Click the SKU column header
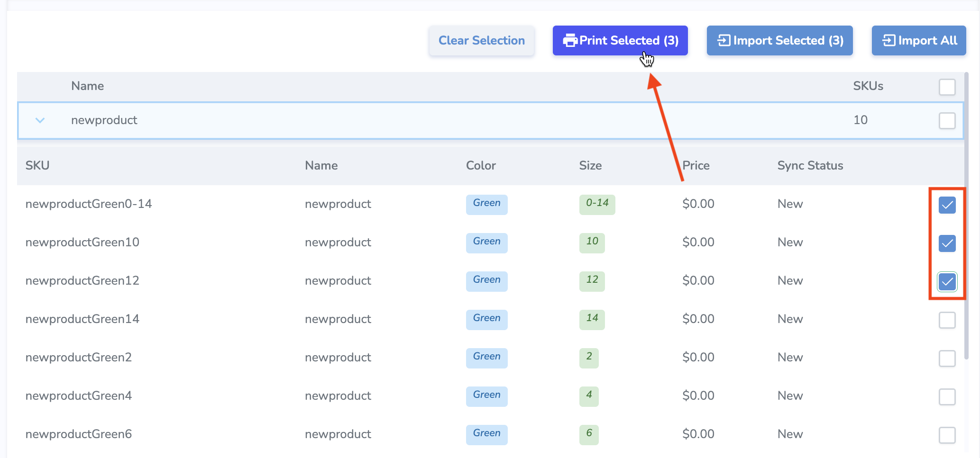 (37, 166)
